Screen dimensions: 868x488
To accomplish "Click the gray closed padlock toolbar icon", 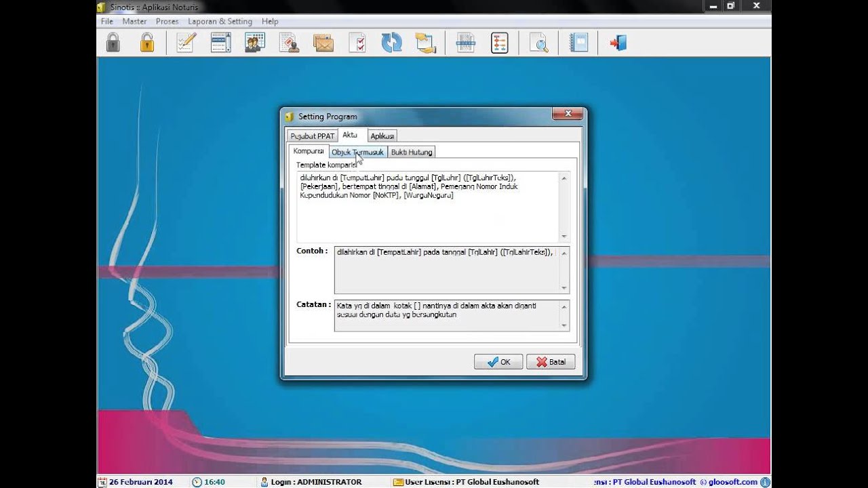I will [x=113, y=43].
